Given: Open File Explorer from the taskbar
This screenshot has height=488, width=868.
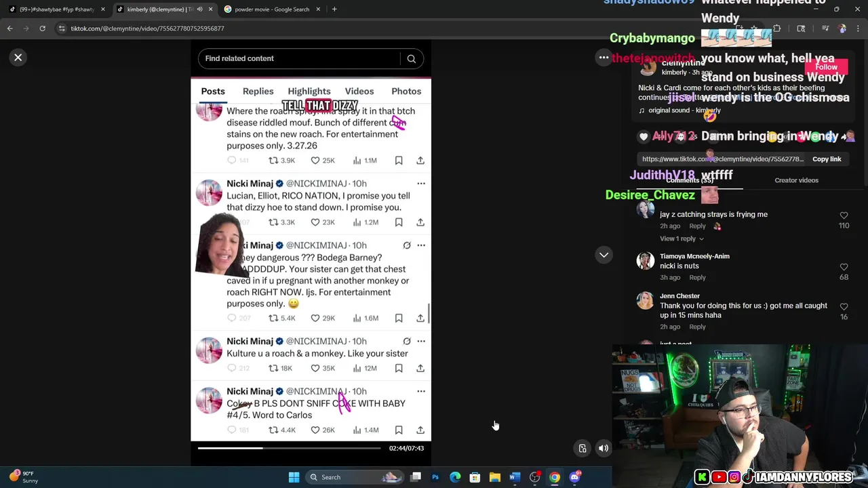Looking at the screenshot, I should click(x=495, y=477).
